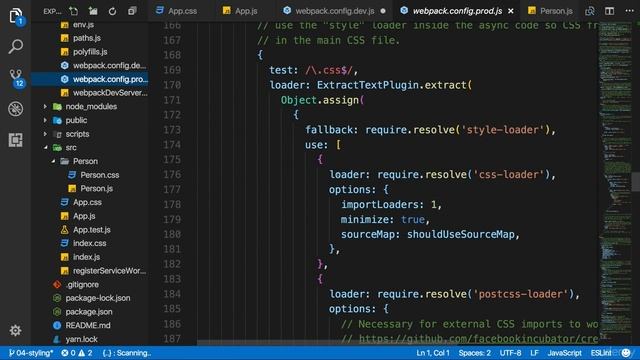Screen dimensions: 640x360
Task: Refresh the Explorer file tree
Action: coord(112,11)
